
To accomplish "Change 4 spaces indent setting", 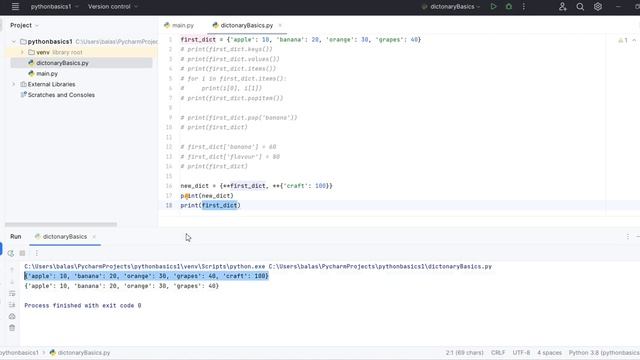I will pos(549,353).
